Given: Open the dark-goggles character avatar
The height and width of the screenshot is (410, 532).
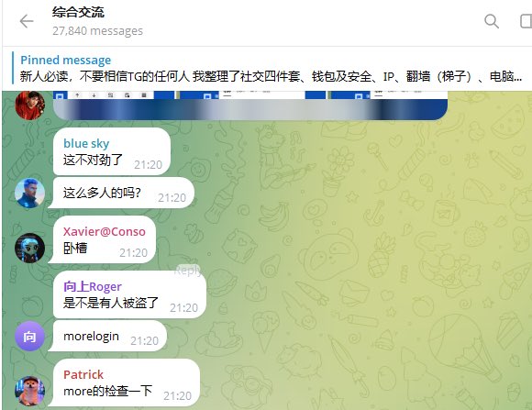Looking at the screenshot, I should pos(30,248).
